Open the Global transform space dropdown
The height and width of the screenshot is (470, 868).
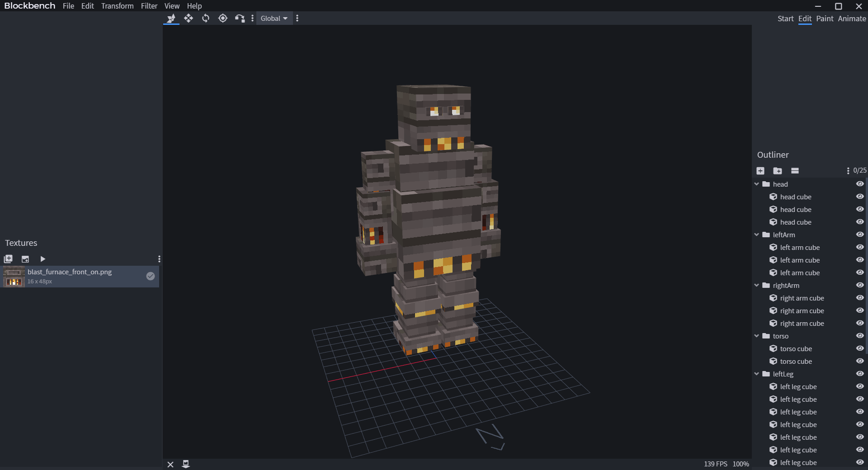[x=274, y=18]
